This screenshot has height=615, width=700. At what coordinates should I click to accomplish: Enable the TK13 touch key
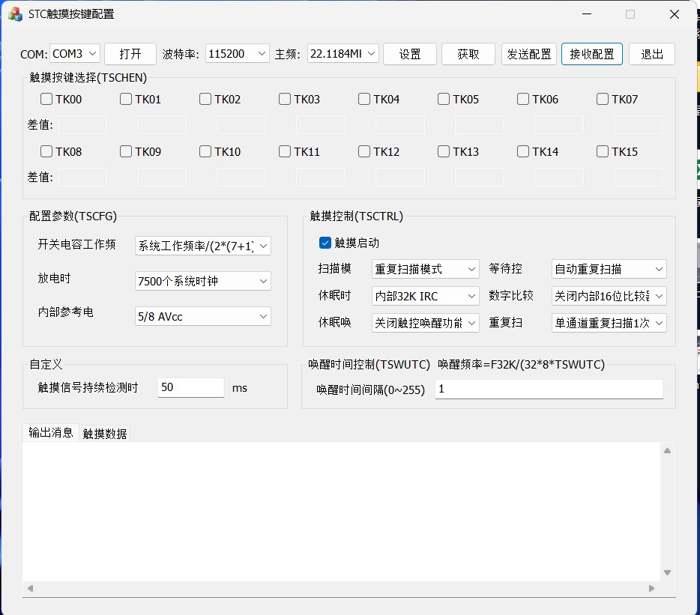(444, 152)
